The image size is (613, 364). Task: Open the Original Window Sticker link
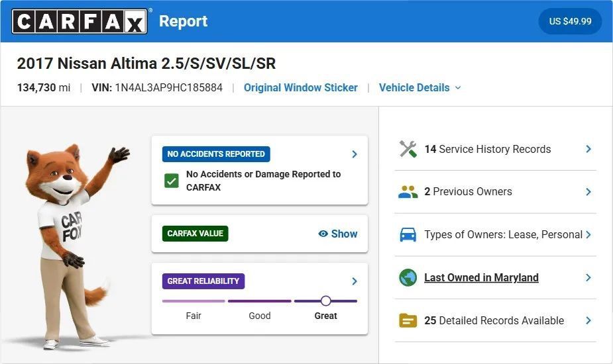(301, 87)
